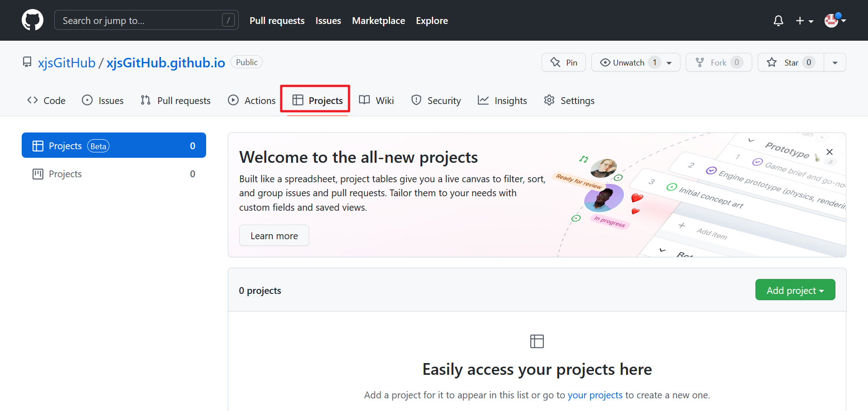Select the repository book icon
This screenshot has width=868, height=411.
[x=27, y=62]
